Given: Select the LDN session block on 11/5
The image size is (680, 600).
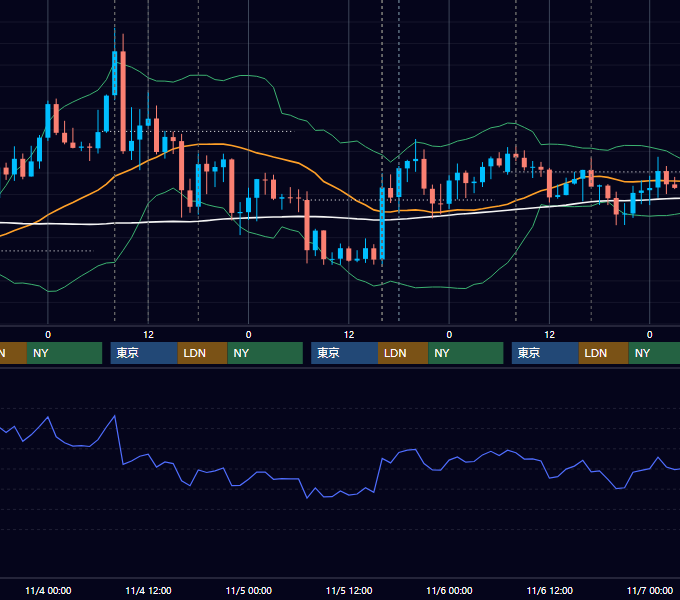Looking at the screenshot, I should coord(403,353).
